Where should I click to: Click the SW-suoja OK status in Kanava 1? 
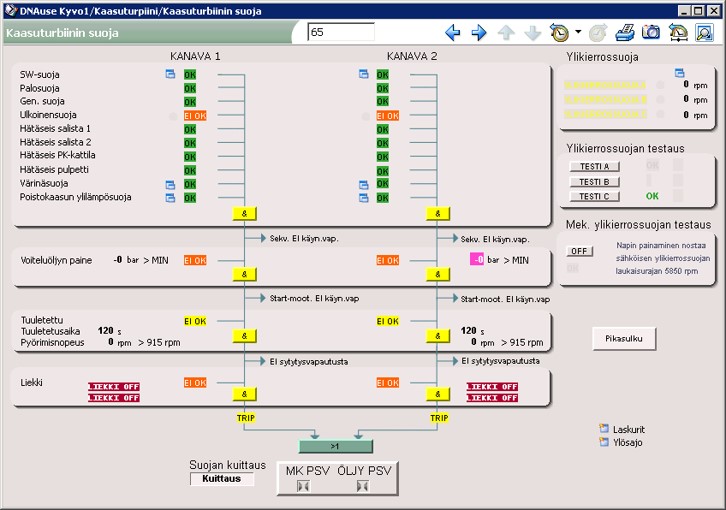[190, 75]
